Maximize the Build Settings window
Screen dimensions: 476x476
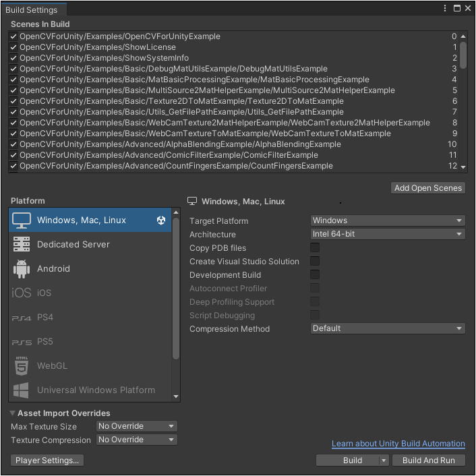(456, 8)
